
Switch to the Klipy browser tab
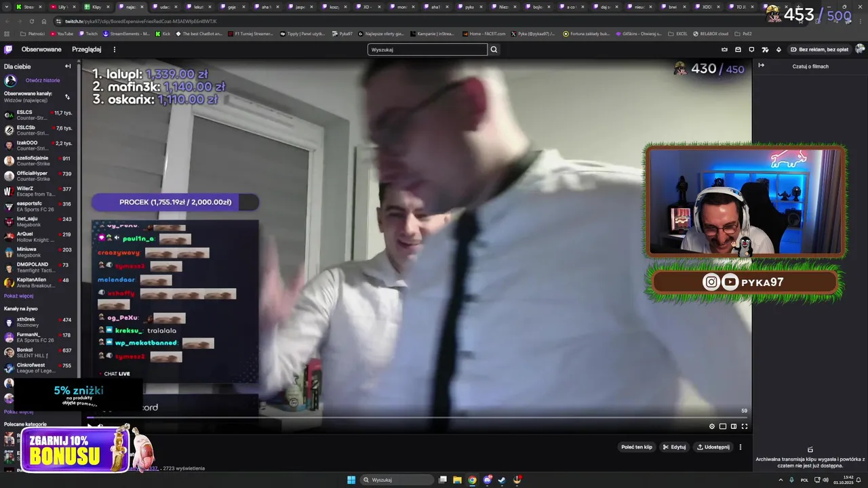coord(97,7)
